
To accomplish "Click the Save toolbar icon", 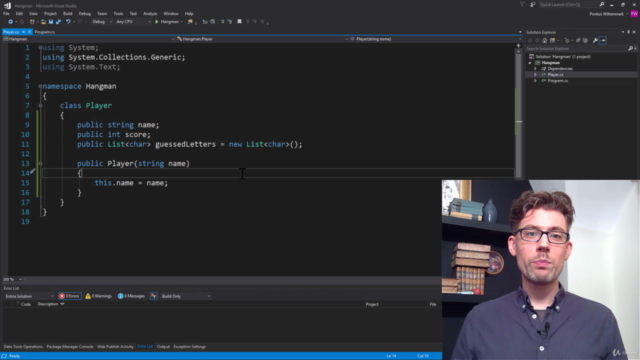I will click(51, 22).
